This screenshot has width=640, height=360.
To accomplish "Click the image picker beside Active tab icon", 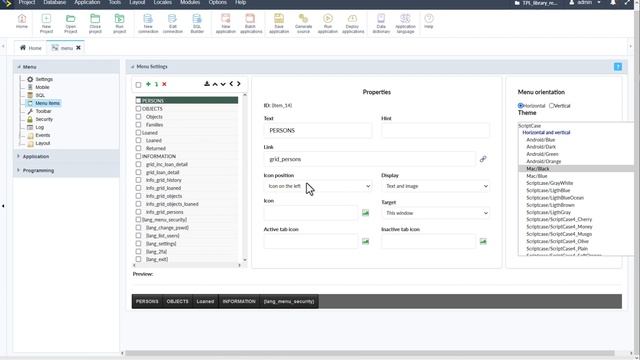I will [x=365, y=242].
